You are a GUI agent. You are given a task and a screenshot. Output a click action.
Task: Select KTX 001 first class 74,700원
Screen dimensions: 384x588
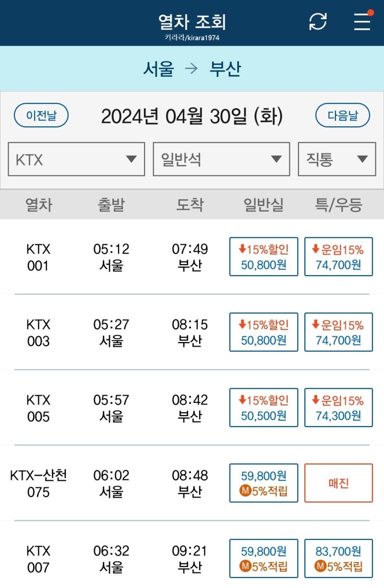338,257
